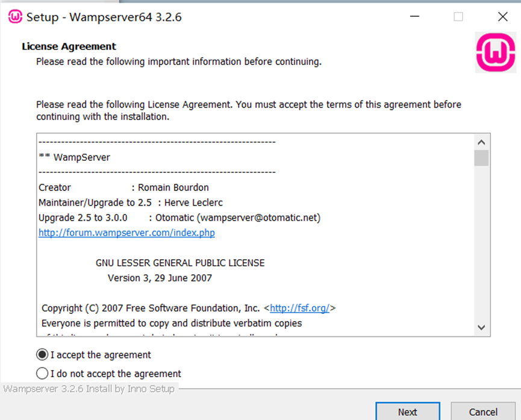Click the Next button
Viewport: 521px width, 420px height.
408,412
